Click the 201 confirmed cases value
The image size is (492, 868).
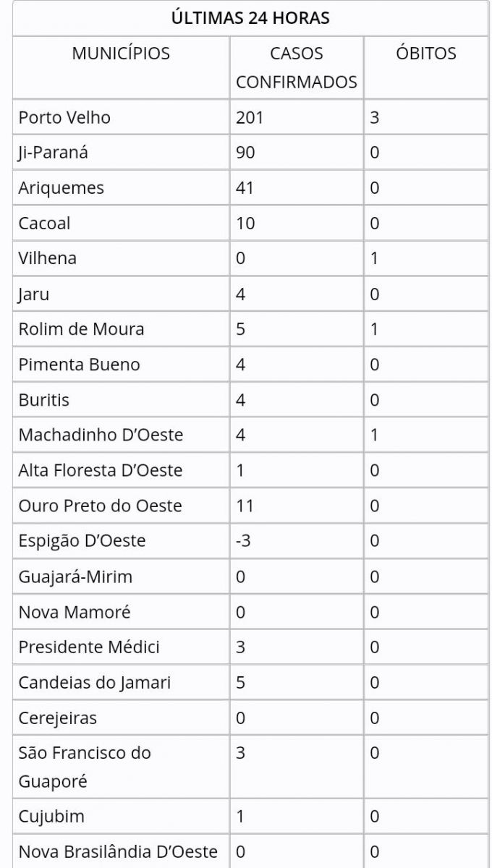(x=250, y=117)
